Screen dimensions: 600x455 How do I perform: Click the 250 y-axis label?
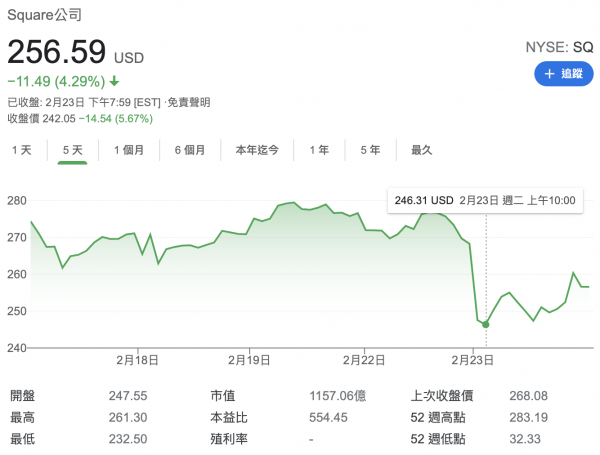[x=17, y=311]
